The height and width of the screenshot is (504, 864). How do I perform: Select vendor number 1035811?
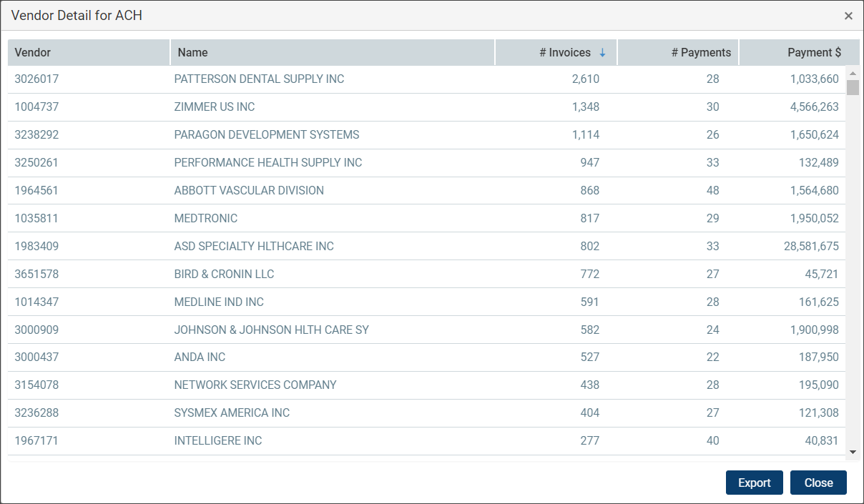click(x=36, y=218)
